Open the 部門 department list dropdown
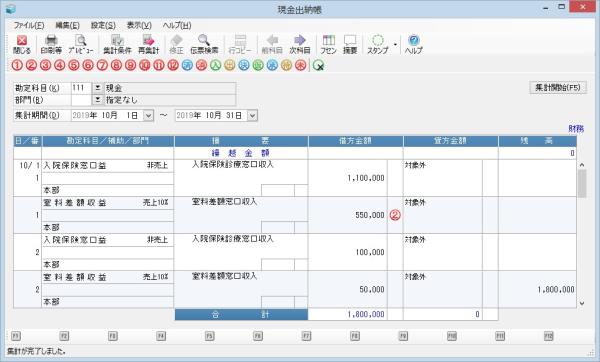Screen dimensions: 600x362 click(x=98, y=100)
